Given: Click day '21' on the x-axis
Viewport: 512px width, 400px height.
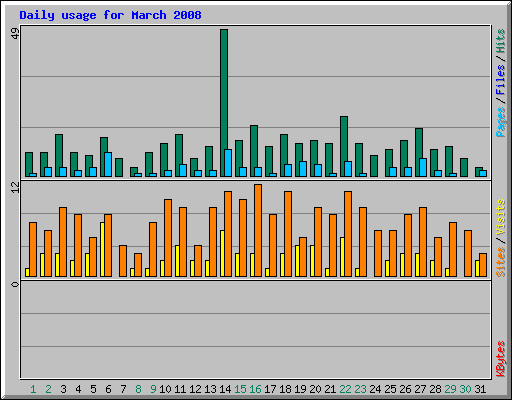Looking at the screenshot, I should click(330, 389).
